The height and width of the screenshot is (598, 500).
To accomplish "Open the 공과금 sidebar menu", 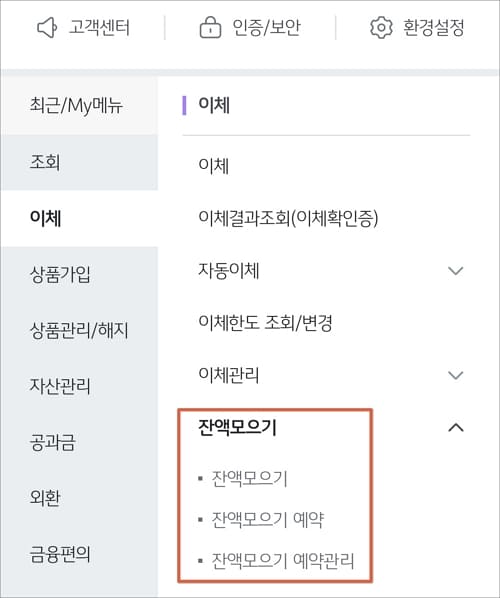I will [x=79, y=442].
